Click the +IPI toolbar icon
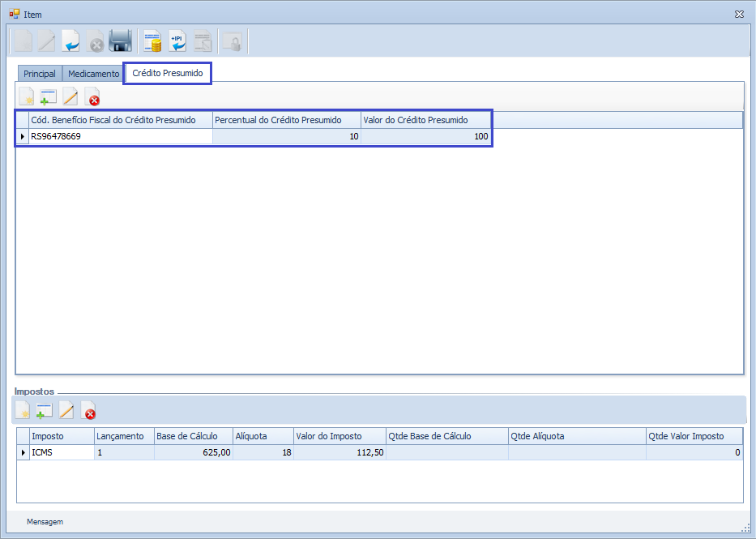The width and height of the screenshot is (756, 539). (177, 41)
